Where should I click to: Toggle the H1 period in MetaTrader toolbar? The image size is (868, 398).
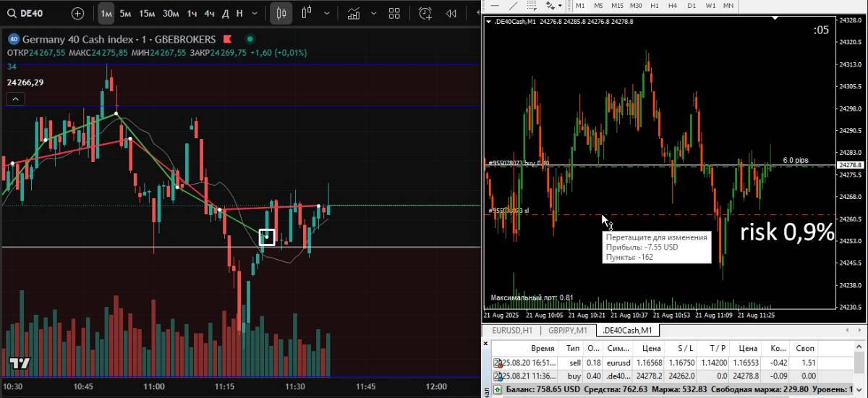pyautogui.click(x=655, y=5)
